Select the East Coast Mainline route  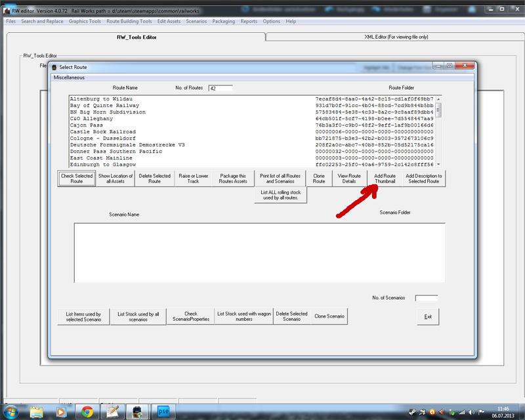(251, 157)
